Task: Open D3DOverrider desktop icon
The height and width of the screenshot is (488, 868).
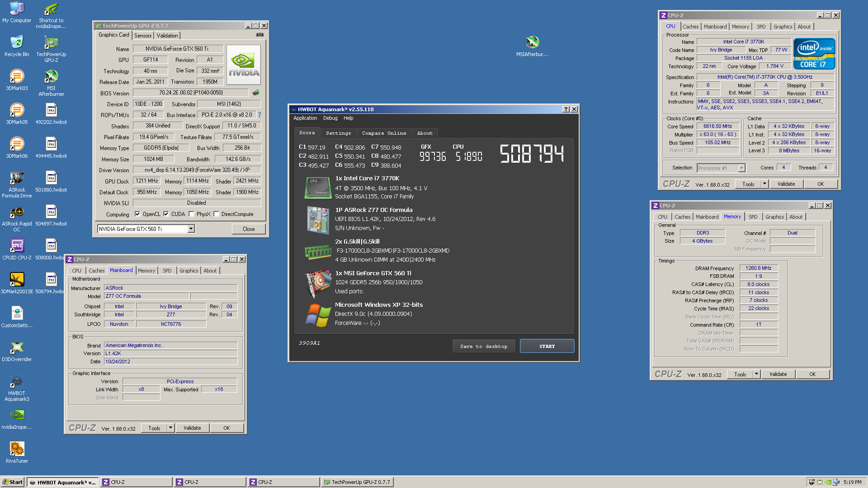Action: point(17,351)
